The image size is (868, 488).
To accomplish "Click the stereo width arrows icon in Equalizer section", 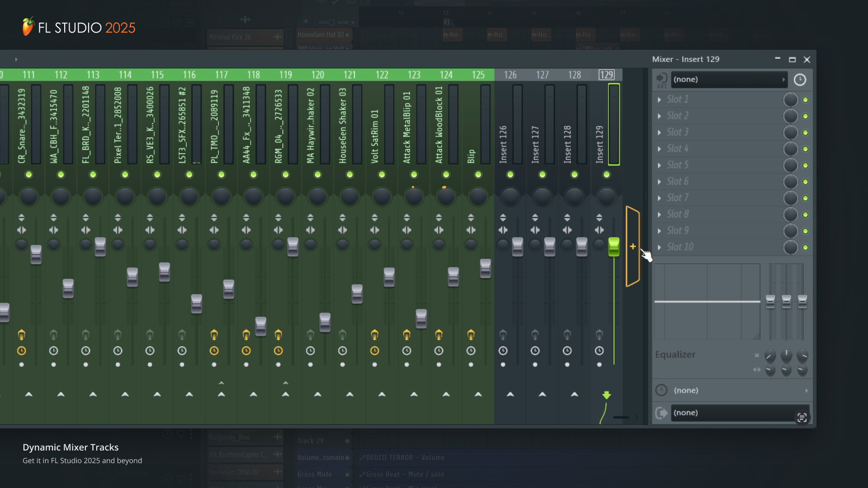I will click(757, 370).
